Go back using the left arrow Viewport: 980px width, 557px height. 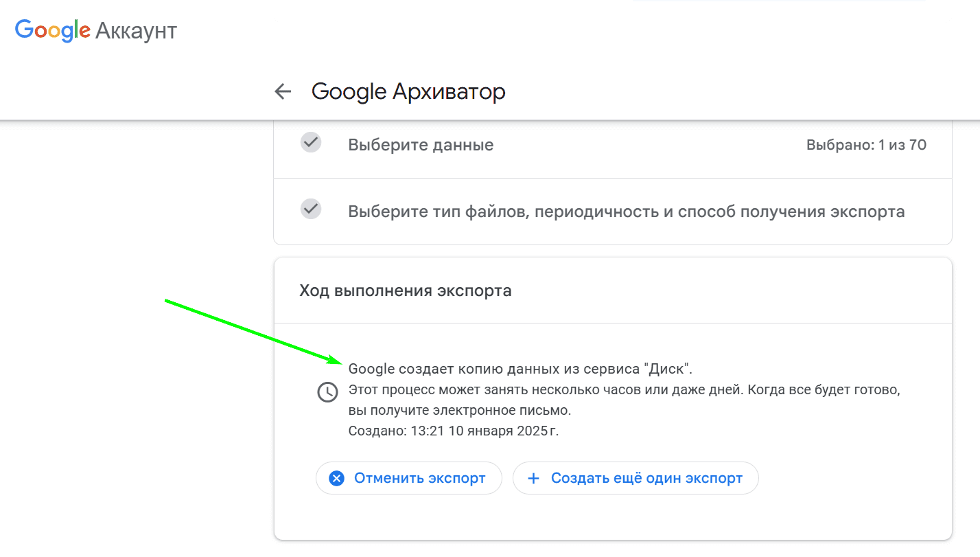[283, 91]
